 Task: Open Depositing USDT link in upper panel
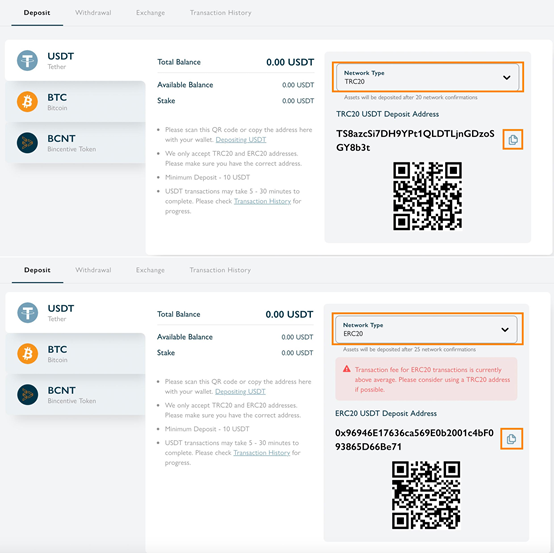[x=241, y=140]
